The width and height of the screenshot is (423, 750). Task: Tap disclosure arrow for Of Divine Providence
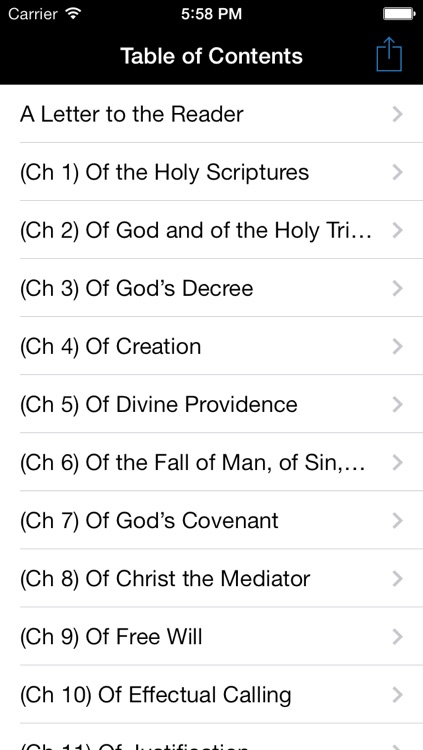(397, 405)
